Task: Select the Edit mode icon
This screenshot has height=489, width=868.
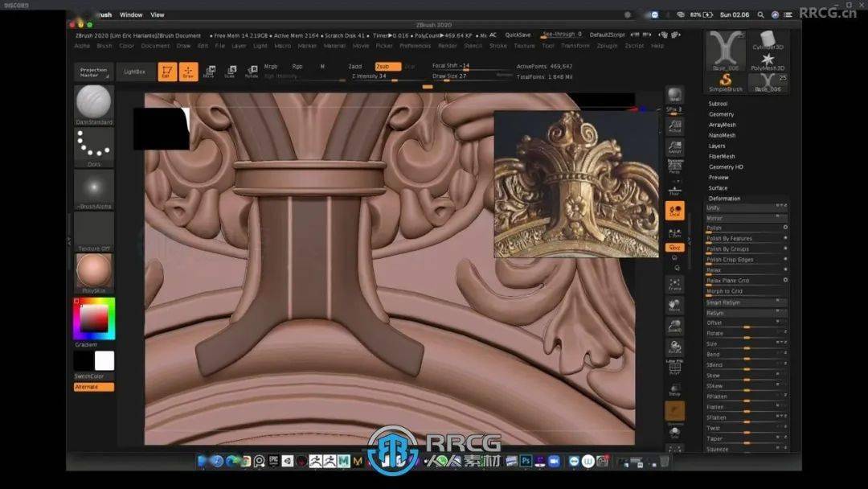Action: pos(167,72)
